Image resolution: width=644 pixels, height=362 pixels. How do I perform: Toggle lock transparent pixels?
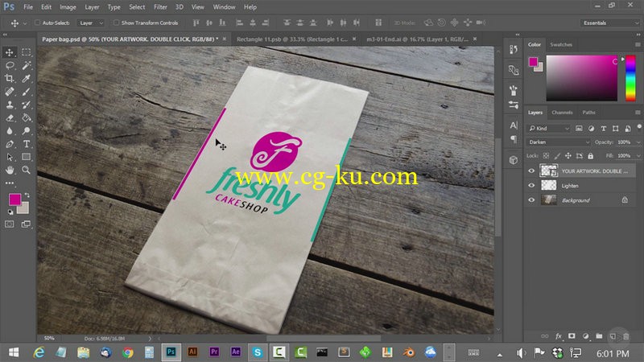click(546, 156)
